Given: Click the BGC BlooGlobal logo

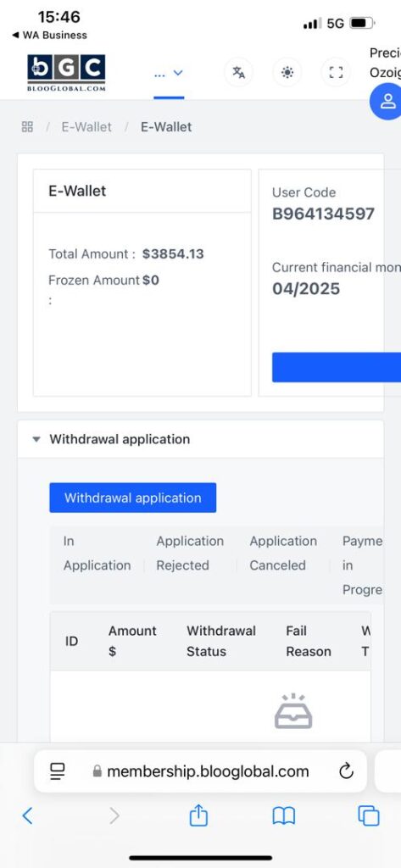Looking at the screenshot, I should tap(66, 73).
